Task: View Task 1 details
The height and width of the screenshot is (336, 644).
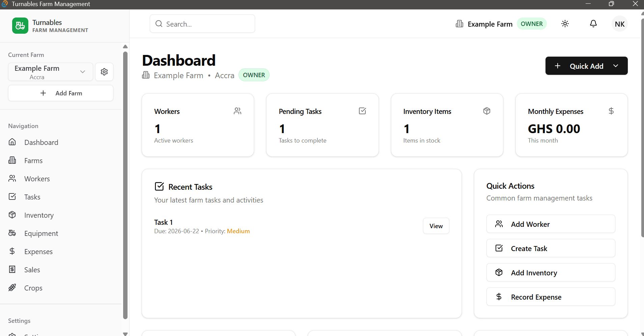Action: [x=436, y=226]
